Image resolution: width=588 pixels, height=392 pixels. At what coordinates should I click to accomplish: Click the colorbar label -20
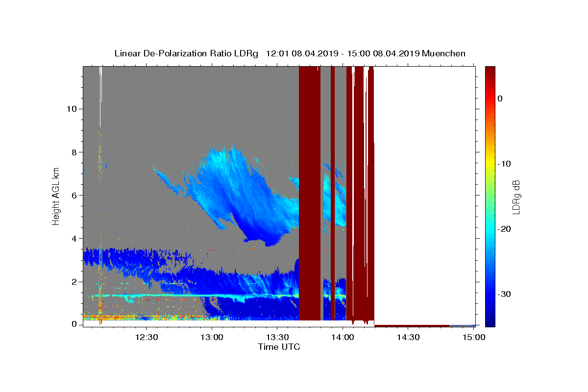click(x=505, y=229)
